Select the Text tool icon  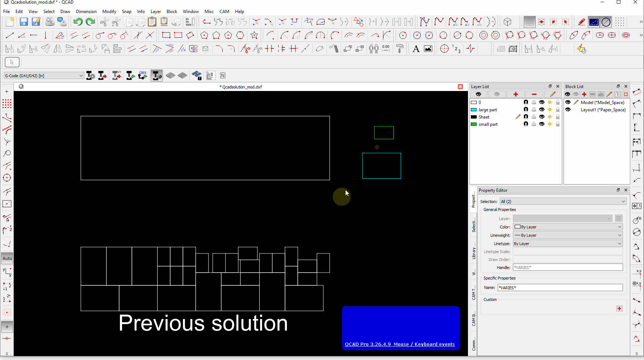(x=416, y=49)
